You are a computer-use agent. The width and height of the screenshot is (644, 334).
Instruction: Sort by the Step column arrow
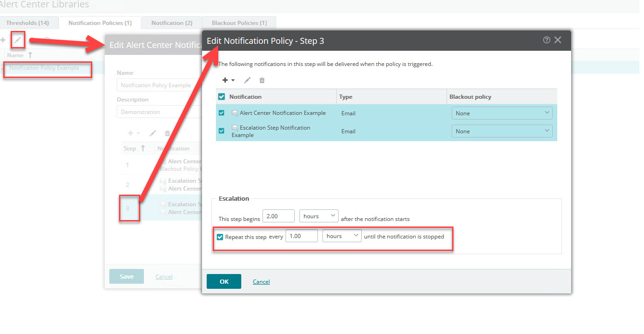coord(143,148)
